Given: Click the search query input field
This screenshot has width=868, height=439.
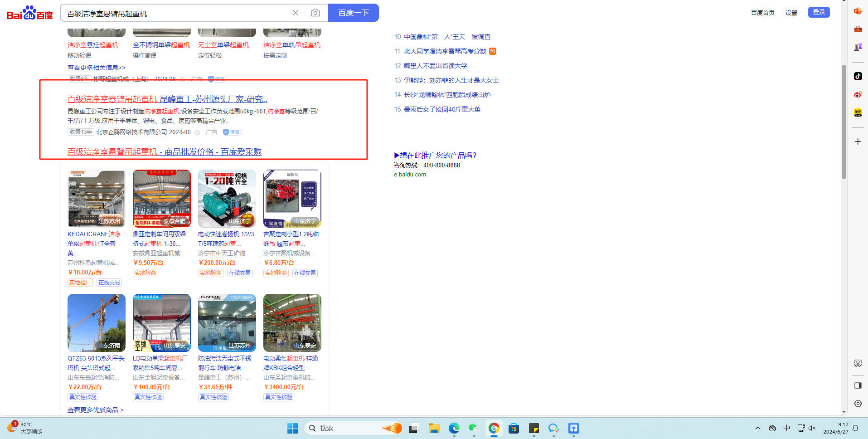Looking at the screenshot, I should [x=177, y=13].
